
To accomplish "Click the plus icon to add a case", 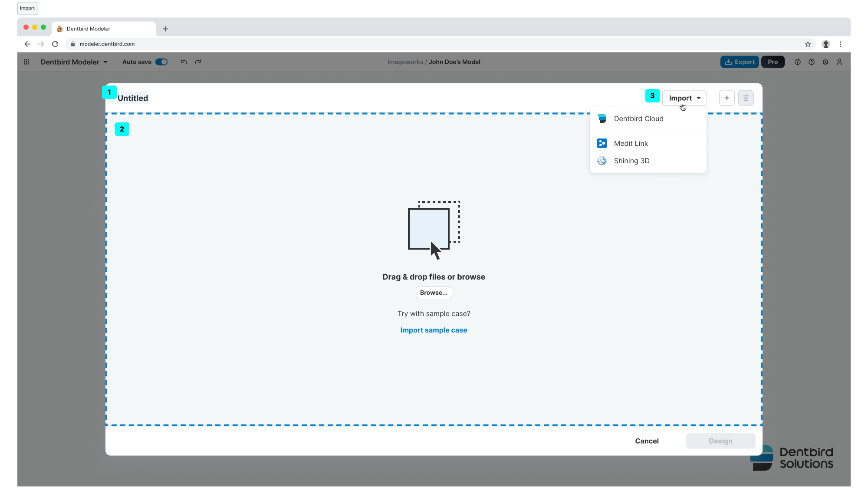I will pos(727,98).
